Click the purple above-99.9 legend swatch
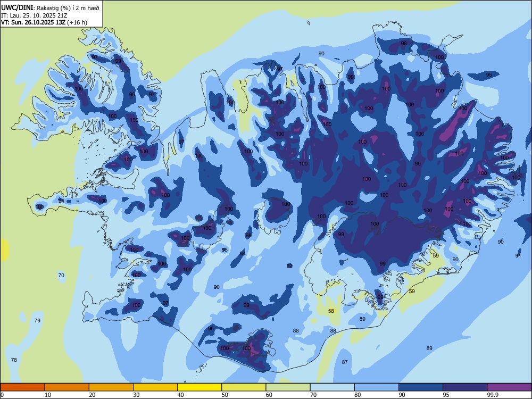Viewport: 532px width, 399px height. pyautogui.click(x=509, y=387)
